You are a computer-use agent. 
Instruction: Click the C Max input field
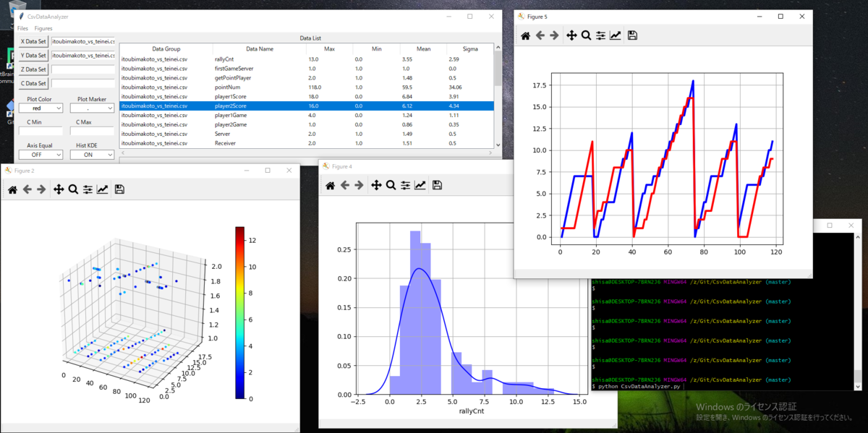[x=91, y=132]
